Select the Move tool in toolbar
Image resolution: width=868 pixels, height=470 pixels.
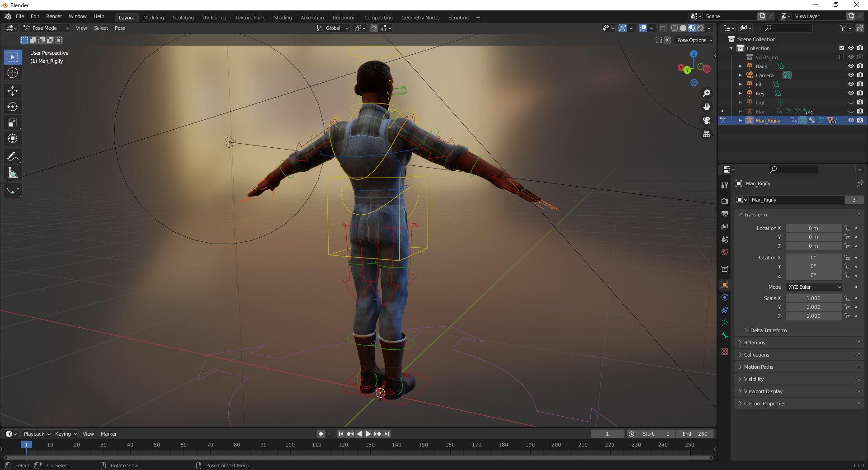[13, 90]
